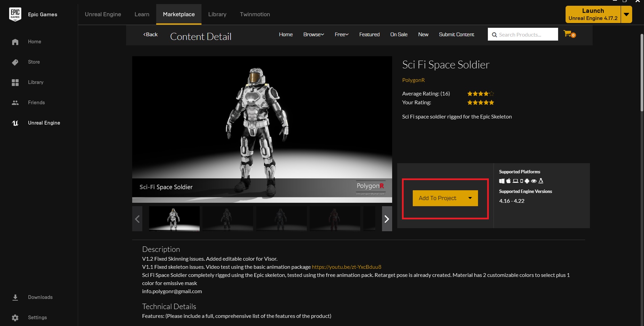
Task: Select the Unreal Engine sidebar icon
Action: click(x=15, y=123)
